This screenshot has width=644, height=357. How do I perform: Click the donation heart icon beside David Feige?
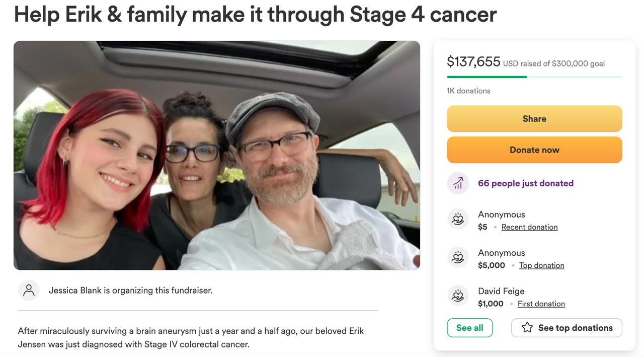[x=458, y=296]
